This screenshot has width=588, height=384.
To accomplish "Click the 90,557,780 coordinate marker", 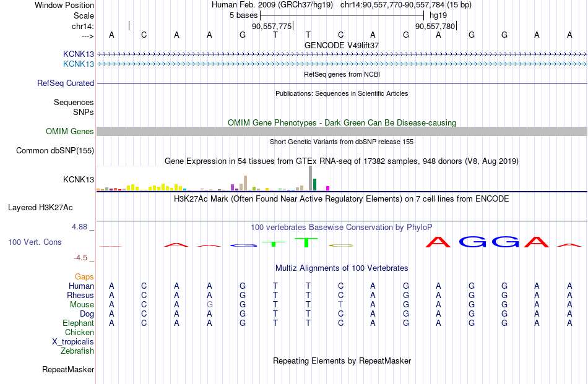I will click(x=435, y=26).
